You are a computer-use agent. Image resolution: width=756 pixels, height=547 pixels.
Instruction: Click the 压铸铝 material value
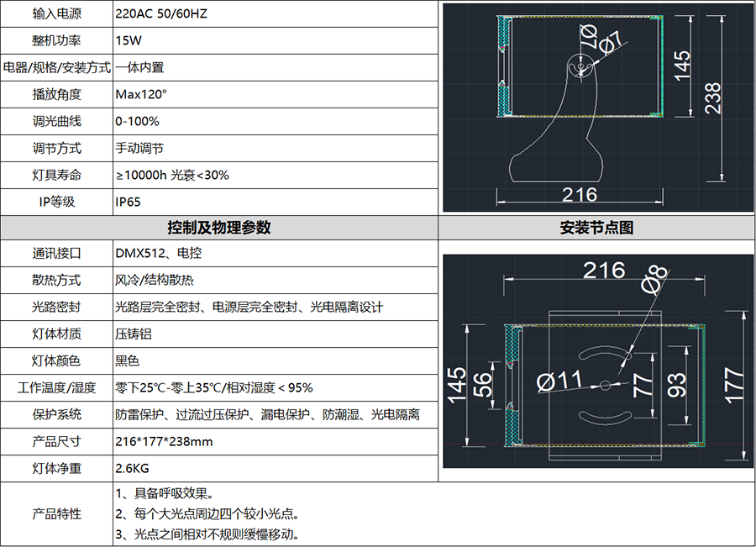[134, 334]
